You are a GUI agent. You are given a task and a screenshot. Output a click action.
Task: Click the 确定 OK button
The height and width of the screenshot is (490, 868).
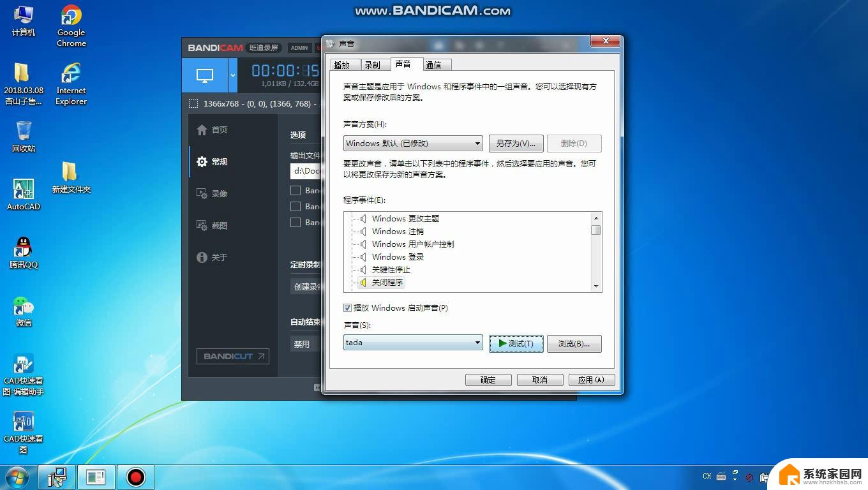488,380
